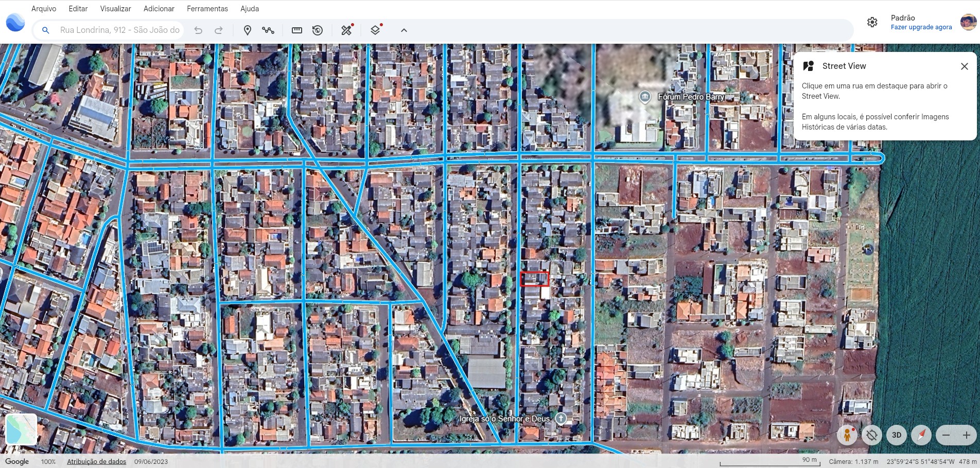This screenshot has height=468, width=980.
Task: Select the draw path or polygon tool
Action: click(268, 30)
